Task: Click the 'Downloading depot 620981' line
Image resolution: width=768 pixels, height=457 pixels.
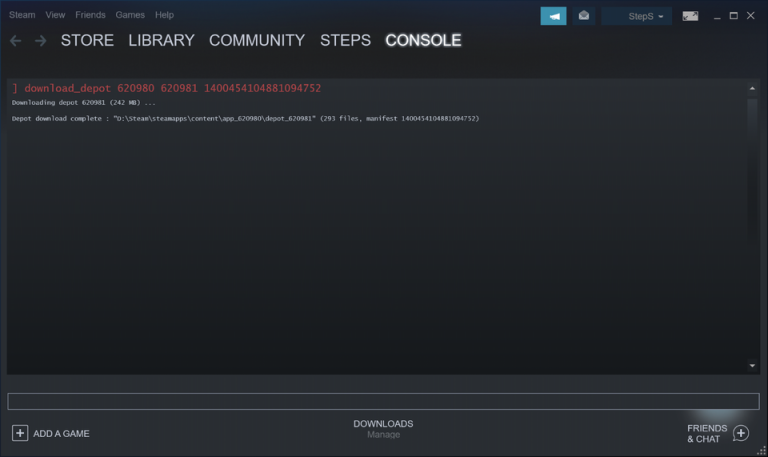Action: pyautogui.click(x=83, y=103)
